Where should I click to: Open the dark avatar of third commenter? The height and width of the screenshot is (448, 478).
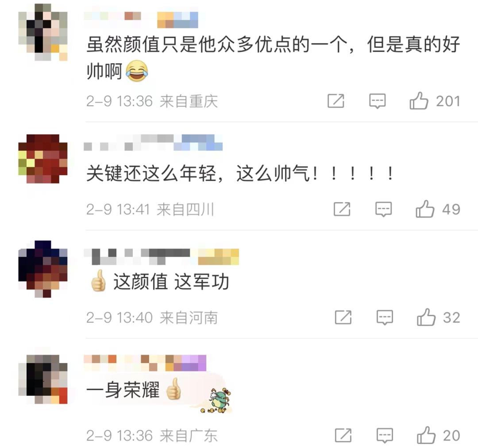42,269
